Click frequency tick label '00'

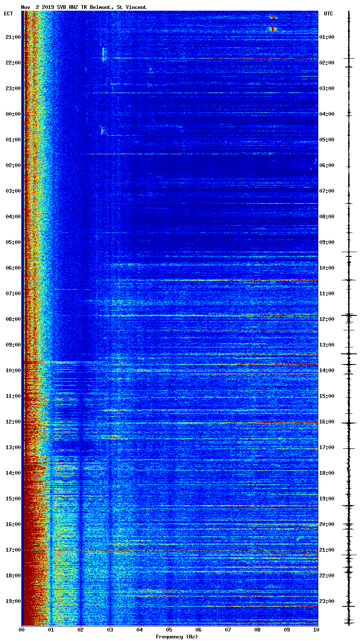[x=21, y=630]
